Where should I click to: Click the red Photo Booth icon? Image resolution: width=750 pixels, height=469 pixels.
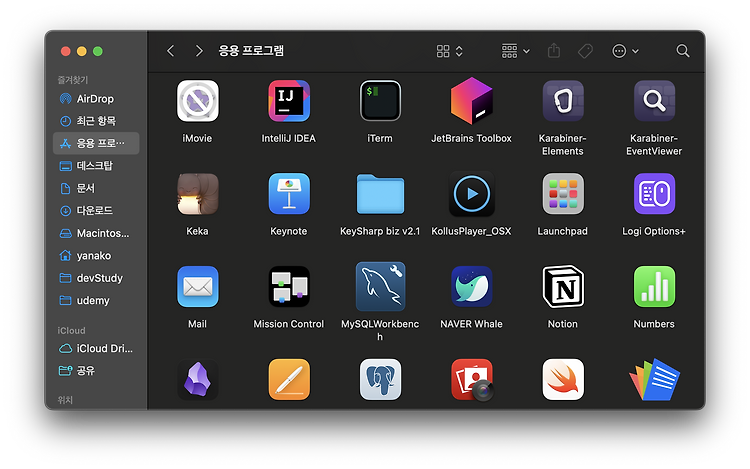[x=472, y=380]
